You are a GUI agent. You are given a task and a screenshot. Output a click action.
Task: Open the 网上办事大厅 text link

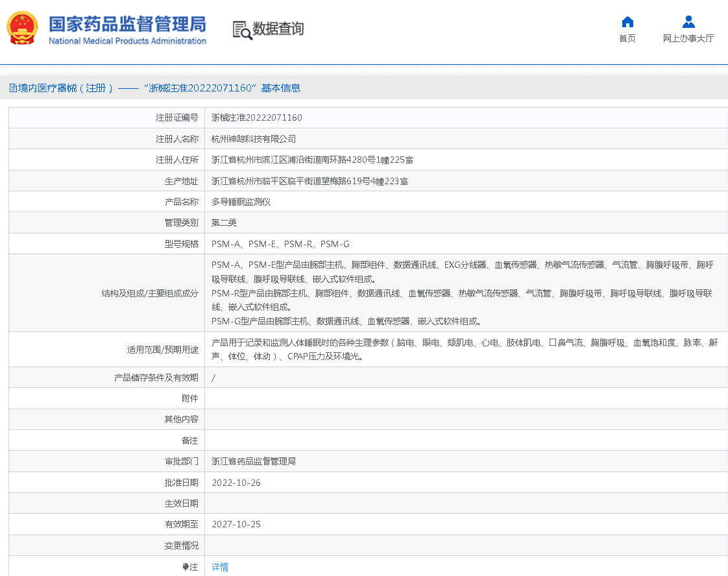click(688, 38)
